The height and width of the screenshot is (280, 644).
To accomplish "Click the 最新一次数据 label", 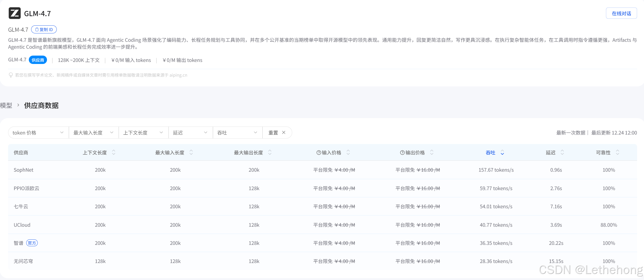I will [571, 133].
